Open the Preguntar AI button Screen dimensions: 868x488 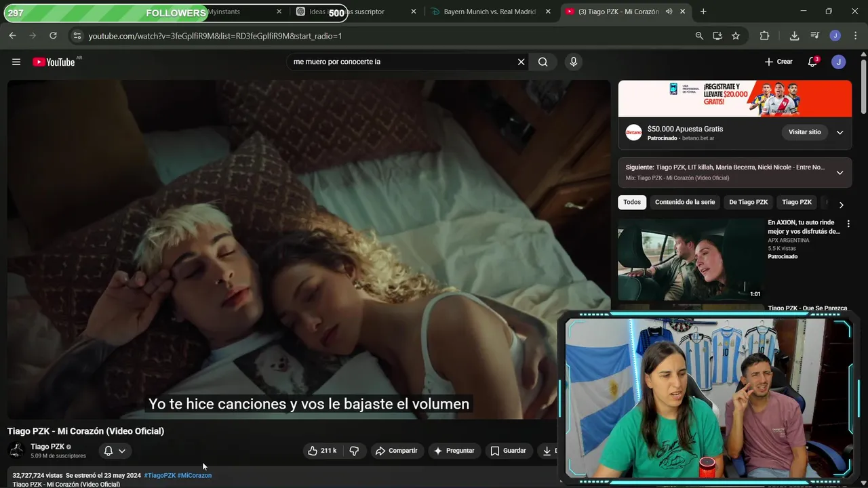click(x=454, y=451)
